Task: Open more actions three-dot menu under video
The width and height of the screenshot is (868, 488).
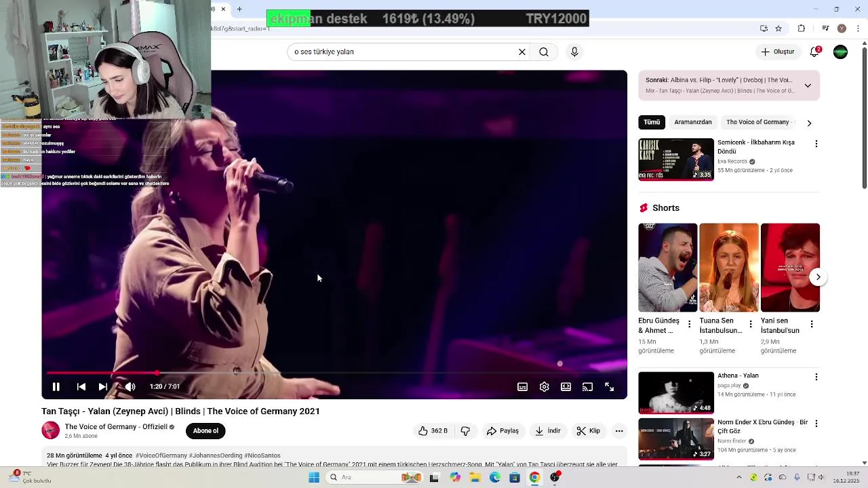Action: (x=619, y=430)
